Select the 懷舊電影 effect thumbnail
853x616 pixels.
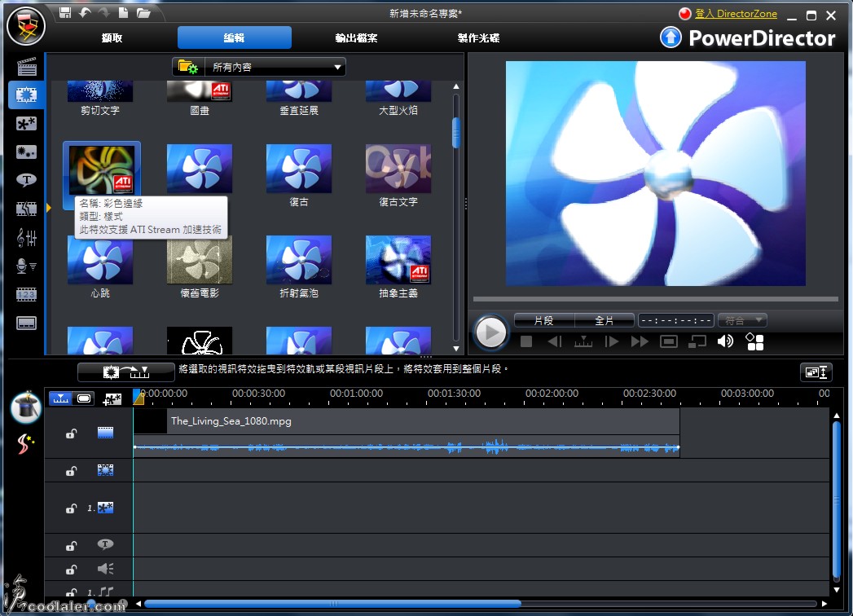tap(200, 260)
